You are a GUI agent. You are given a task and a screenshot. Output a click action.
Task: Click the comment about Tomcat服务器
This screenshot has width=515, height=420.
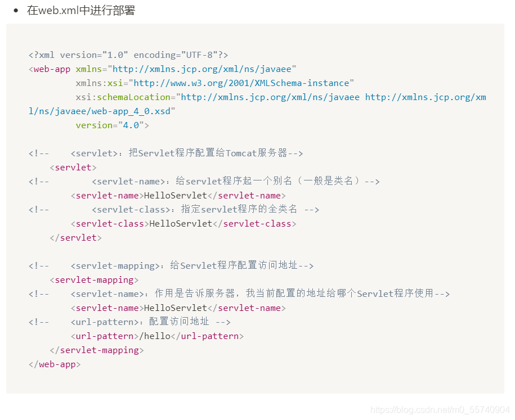tap(166, 153)
